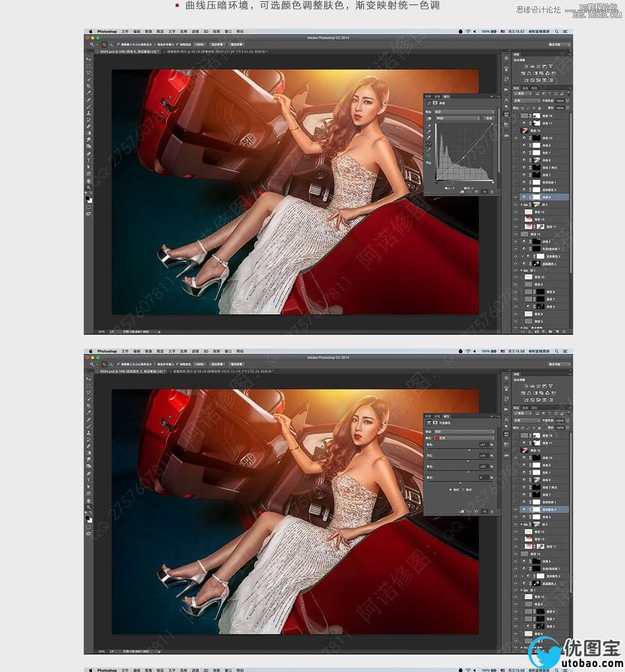Select the Lasso tool in the Curves screenshot

88,72
